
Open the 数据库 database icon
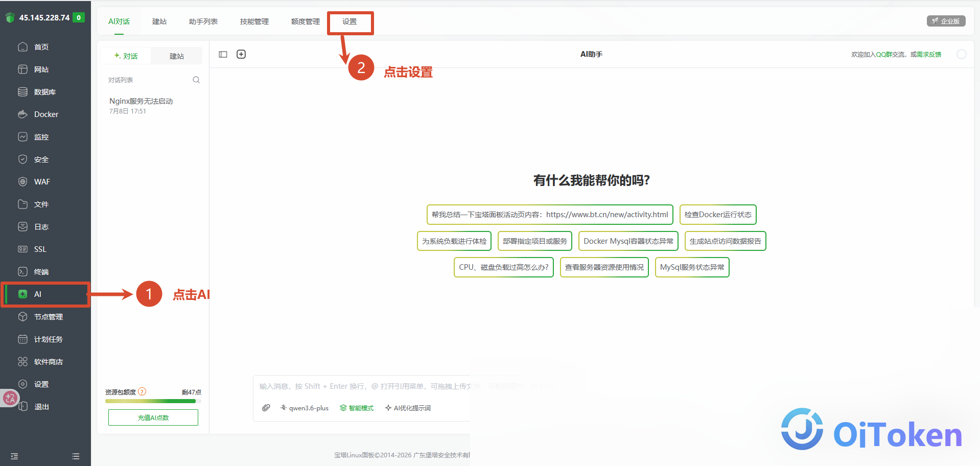22,92
